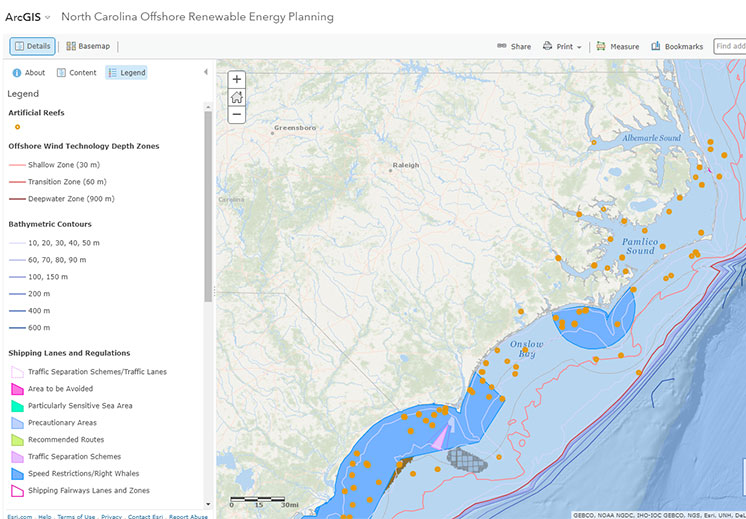Select the Legend tab

tap(126, 72)
